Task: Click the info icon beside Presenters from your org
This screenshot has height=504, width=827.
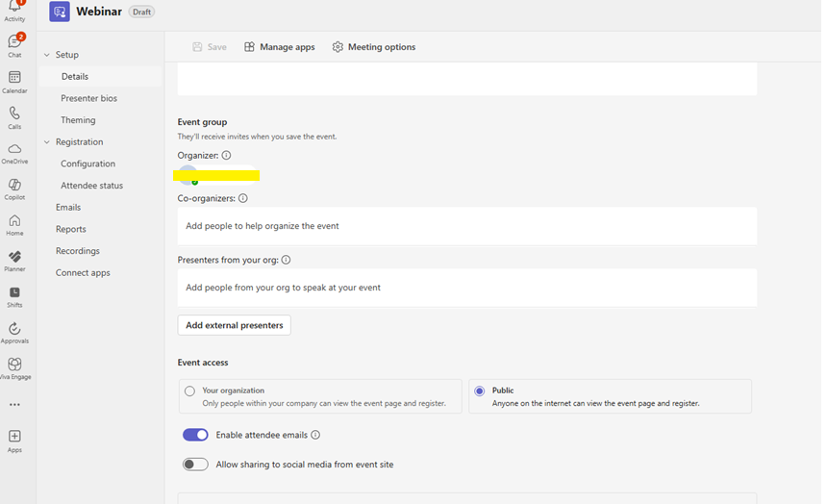Action: [x=286, y=260]
